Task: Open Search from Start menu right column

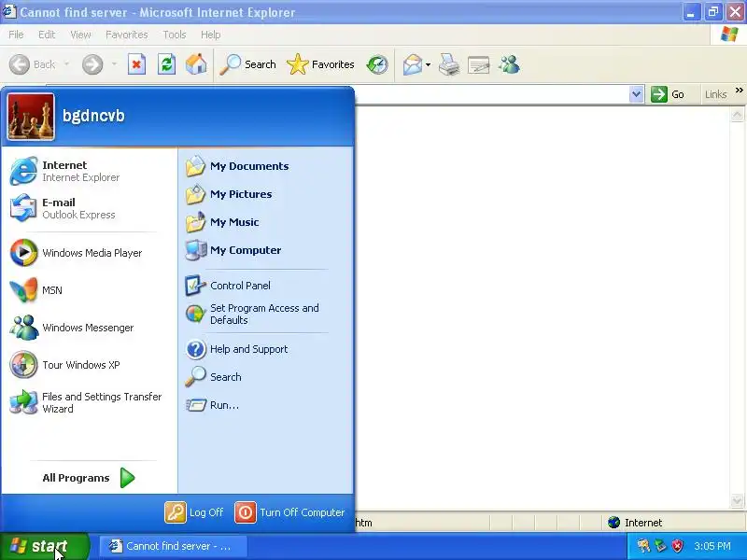Action: pyautogui.click(x=266, y=377)
